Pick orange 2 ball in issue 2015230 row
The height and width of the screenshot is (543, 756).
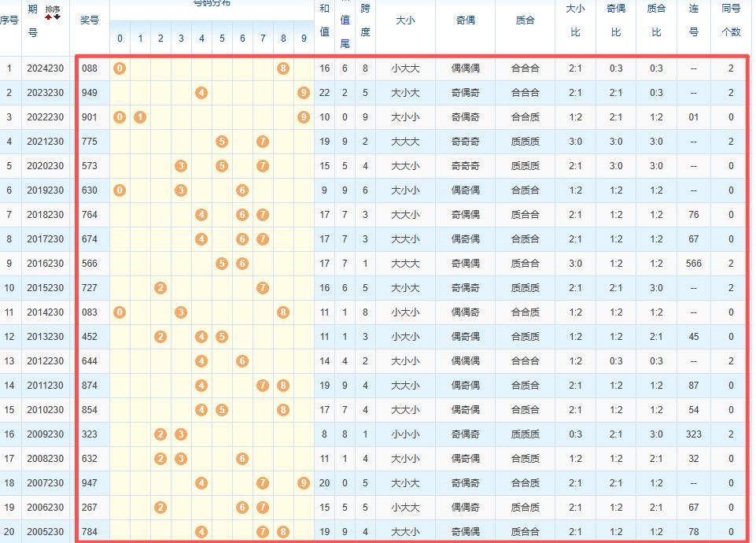tap(160, 288)
